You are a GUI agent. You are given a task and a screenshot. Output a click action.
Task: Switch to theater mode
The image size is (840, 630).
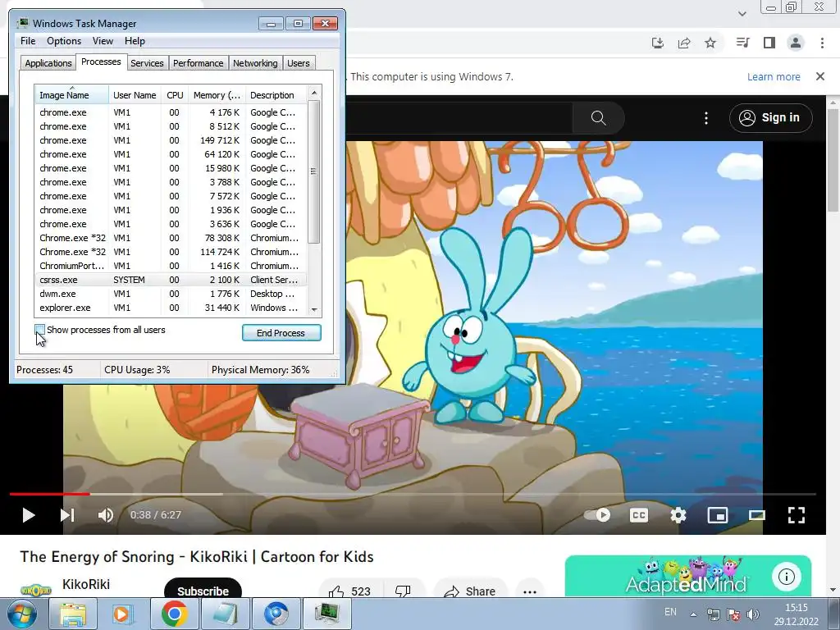click(x=757, y=515)
